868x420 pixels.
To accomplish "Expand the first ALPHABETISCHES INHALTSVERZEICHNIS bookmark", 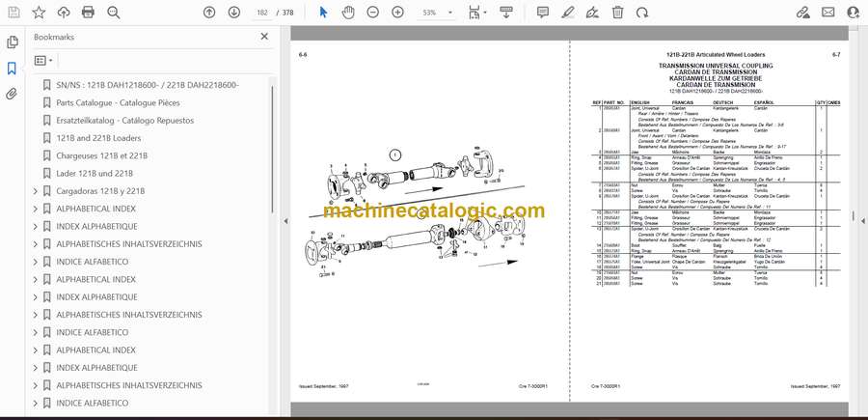I will 36,244.
